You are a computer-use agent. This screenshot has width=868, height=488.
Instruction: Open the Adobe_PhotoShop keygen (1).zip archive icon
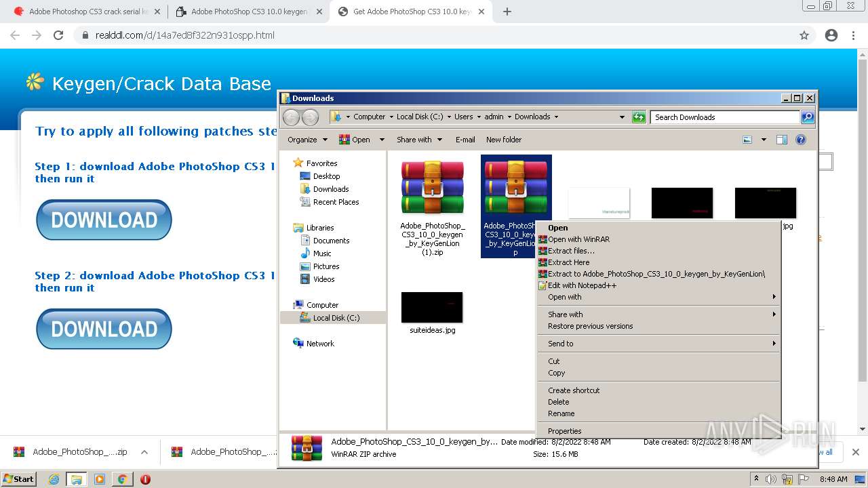pyautogui.click(x=432, y=188)
